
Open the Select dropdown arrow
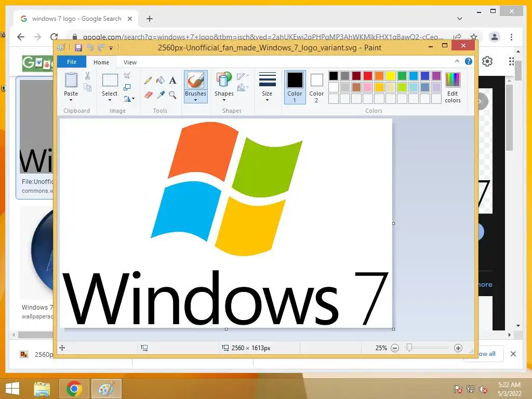point(110,100)
